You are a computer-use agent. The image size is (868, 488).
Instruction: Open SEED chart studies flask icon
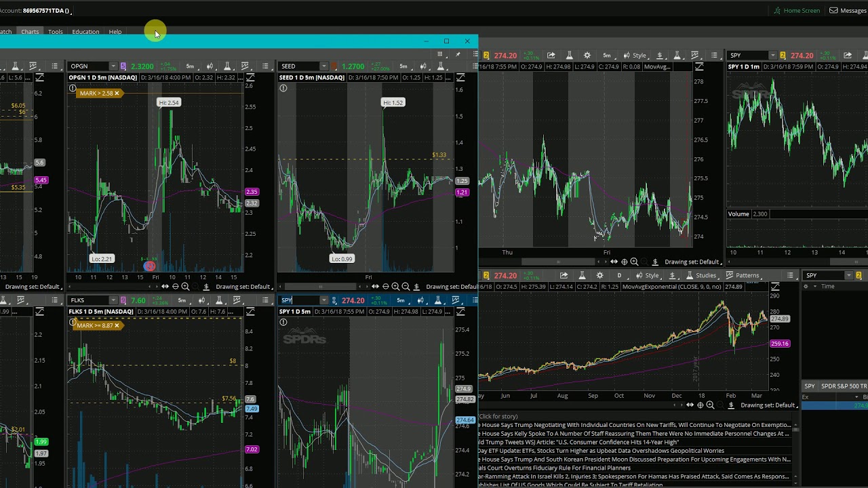(x=441, y=66)
